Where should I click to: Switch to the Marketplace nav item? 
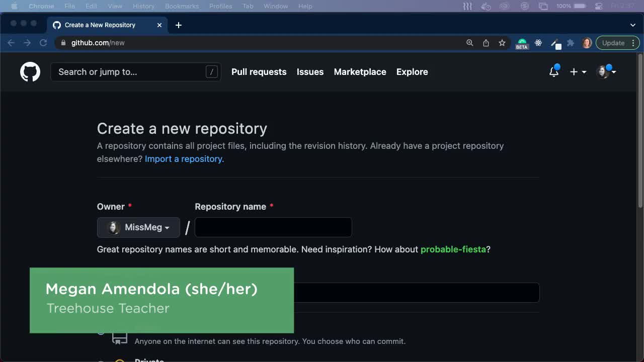pyautogui.click(x=360, y=72)
